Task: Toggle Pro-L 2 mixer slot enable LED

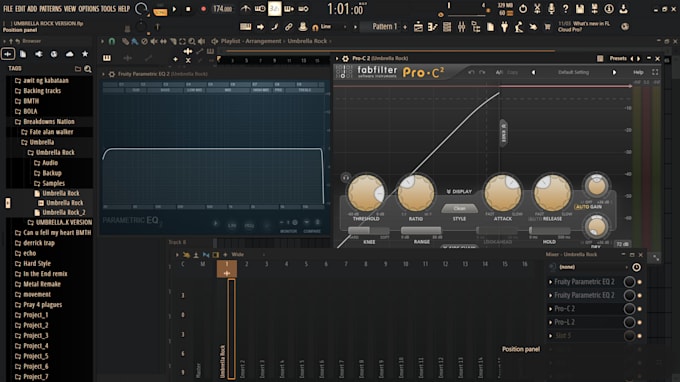Action: (640, 322)
